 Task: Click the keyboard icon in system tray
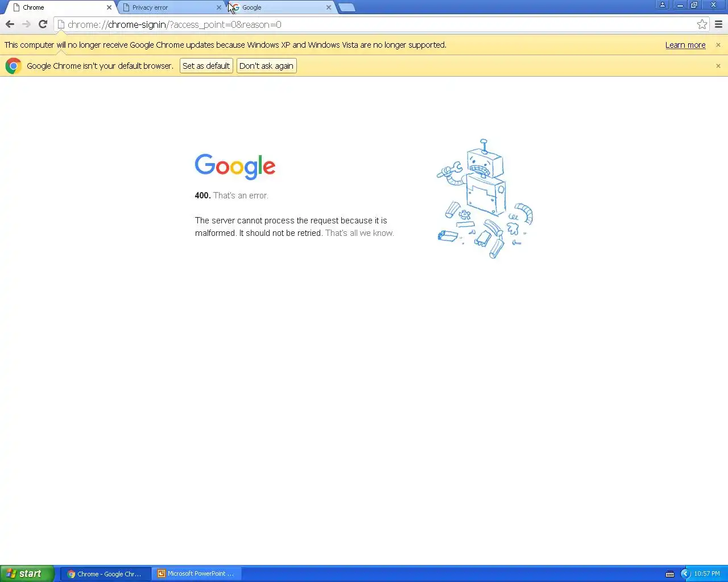tap(670, 574)
